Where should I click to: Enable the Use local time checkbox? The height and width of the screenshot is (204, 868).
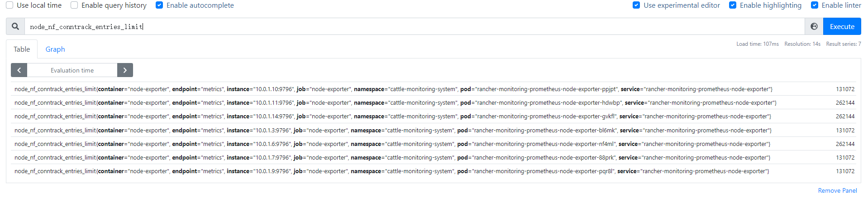10,5
